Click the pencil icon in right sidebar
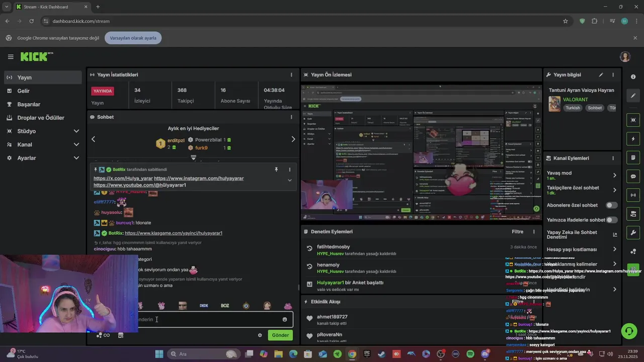Viewport: 644px width, 362px height. [x=633, y=96]
